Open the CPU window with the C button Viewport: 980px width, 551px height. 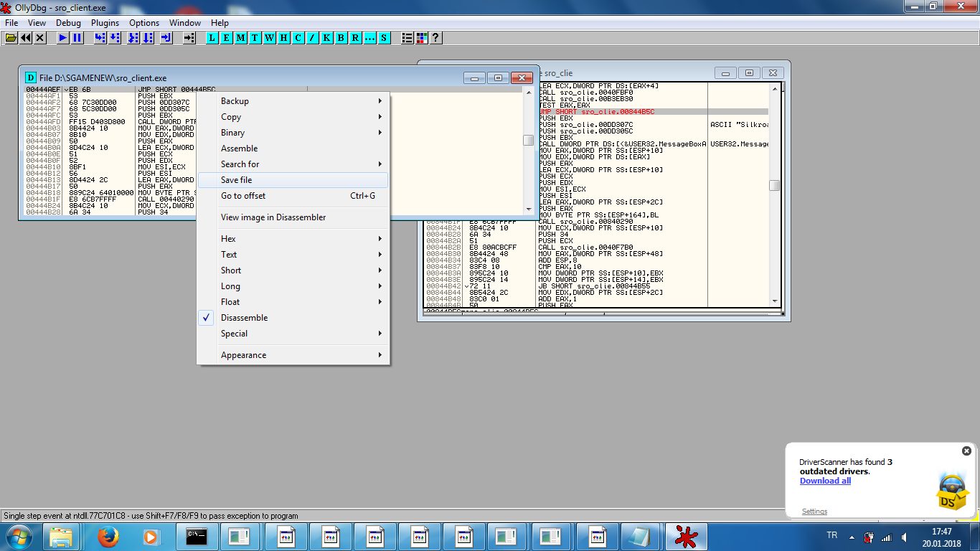point(298,37)
